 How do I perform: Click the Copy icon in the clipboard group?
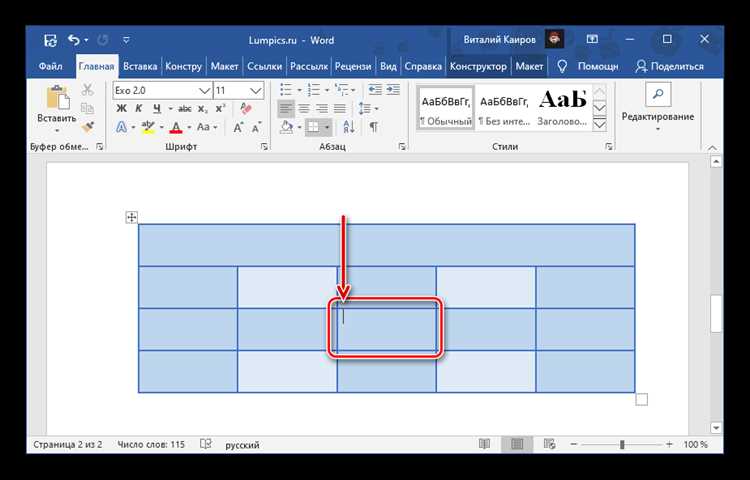[87, 108]
